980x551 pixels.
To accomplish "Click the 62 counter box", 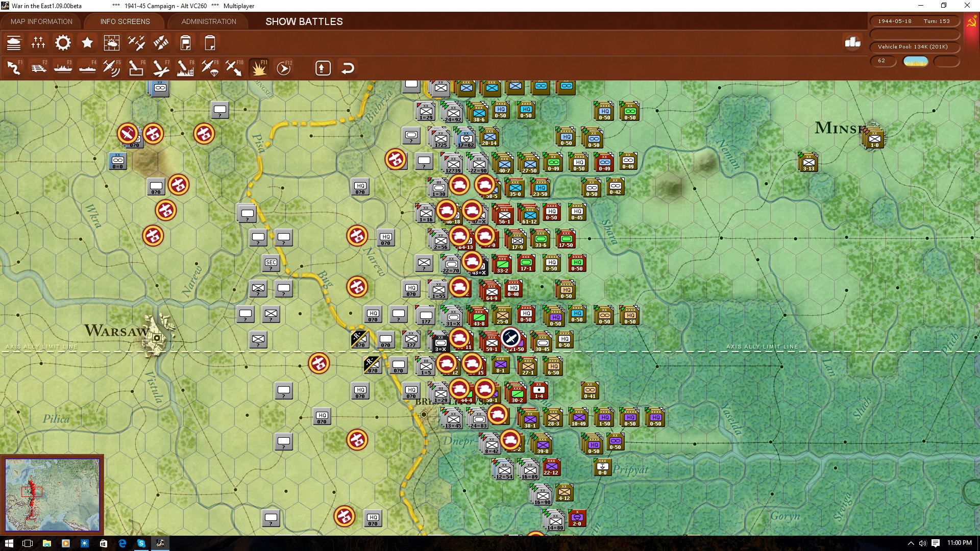I will coord(883,61).
